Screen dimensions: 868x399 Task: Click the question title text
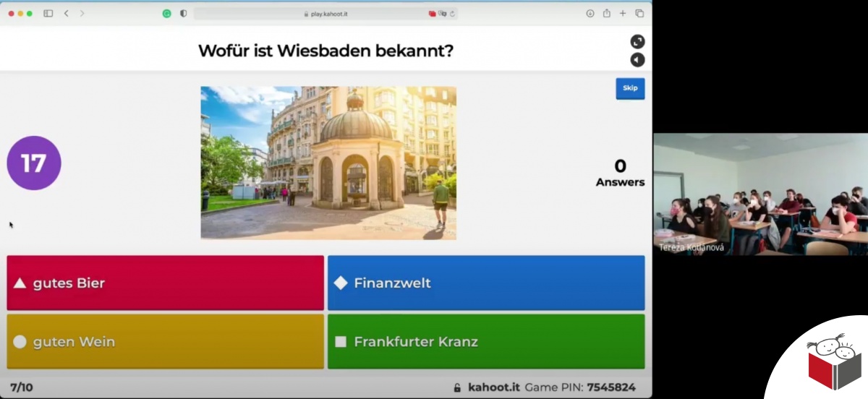tap(326, 51)
